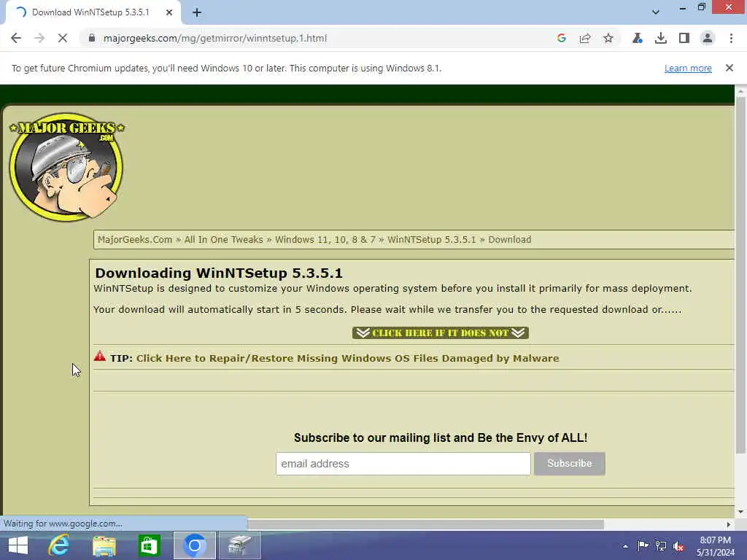Viewport: 747px width, 560px height.
Task: Click the Subscribe button
Action: coord(570,463)
